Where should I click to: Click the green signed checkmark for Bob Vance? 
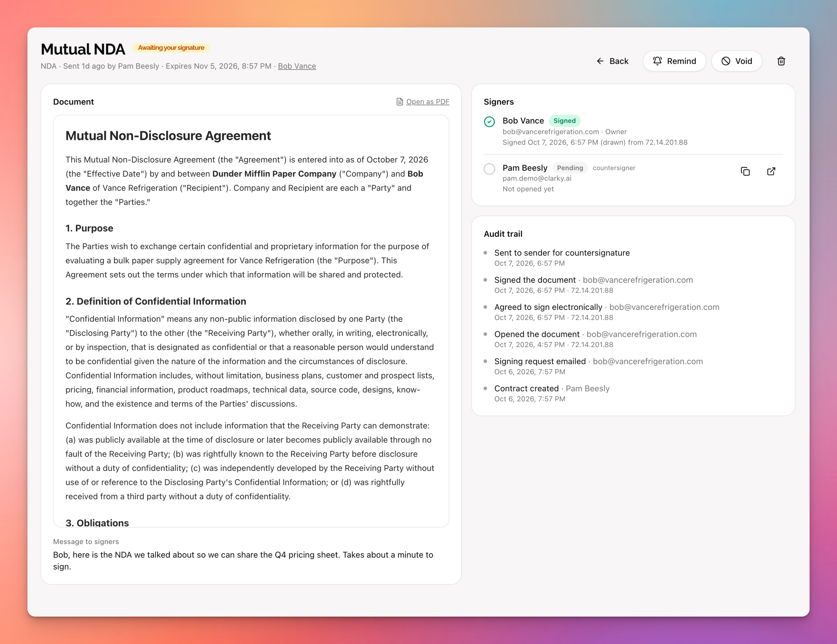pos(489,121)
